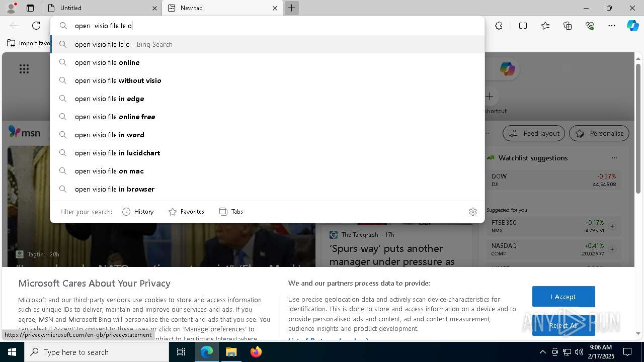Viewport: 644px width, 362px height.
Task: Open Browser essentials heart icon
Action: click(x=590, y=26)
